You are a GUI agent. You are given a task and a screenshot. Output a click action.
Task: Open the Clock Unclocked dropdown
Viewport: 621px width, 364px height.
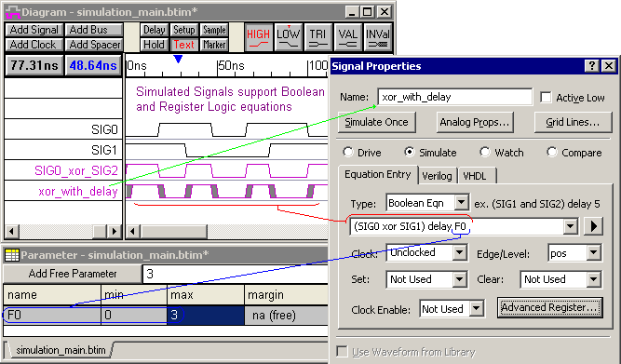point(459,252)
